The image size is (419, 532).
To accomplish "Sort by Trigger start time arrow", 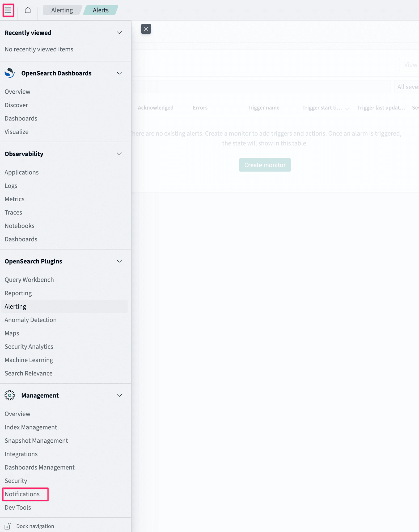I will click(x=347, y=108).
